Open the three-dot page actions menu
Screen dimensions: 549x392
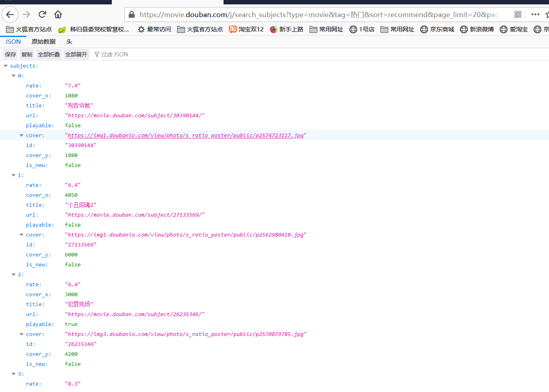click(535, 15)
